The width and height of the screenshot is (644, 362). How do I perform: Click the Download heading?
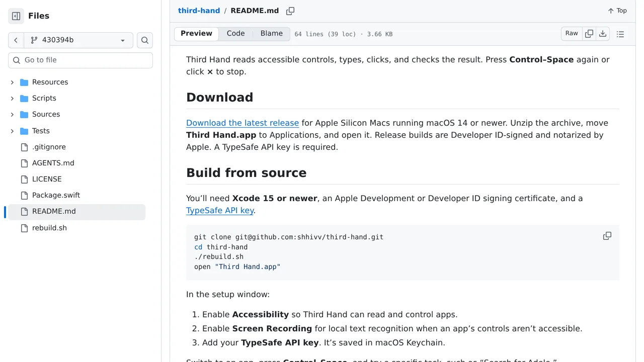point(220,98)
